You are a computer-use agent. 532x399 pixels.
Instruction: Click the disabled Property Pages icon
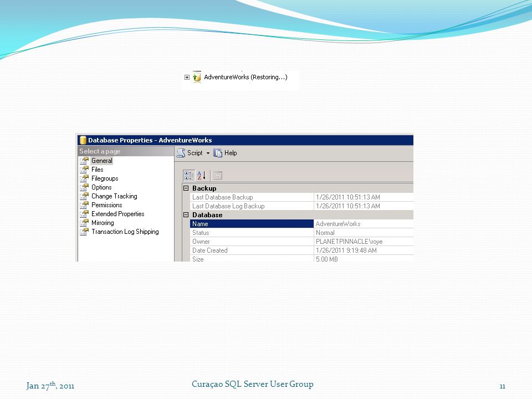tap(218, 176)
